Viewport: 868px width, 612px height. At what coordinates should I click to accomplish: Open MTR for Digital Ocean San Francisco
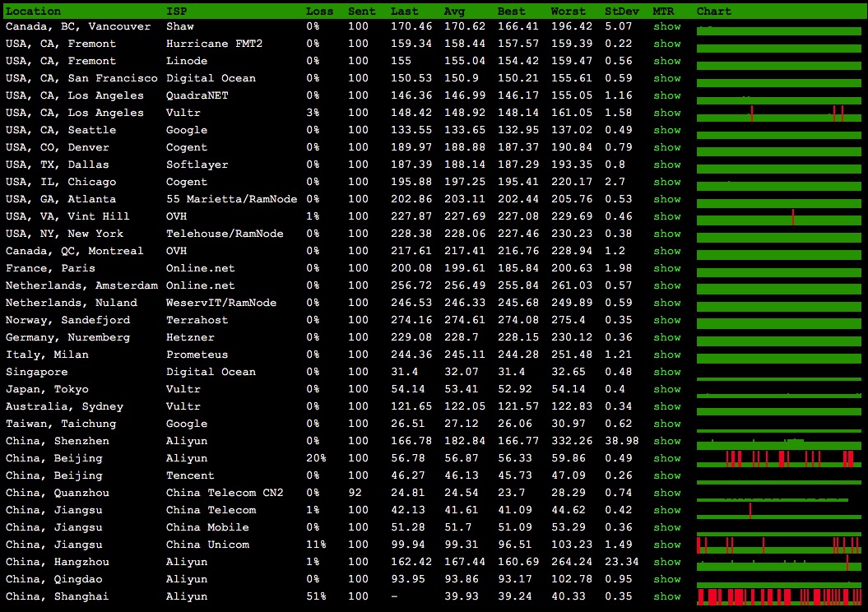pyautogui.click(x=666, y=78)
